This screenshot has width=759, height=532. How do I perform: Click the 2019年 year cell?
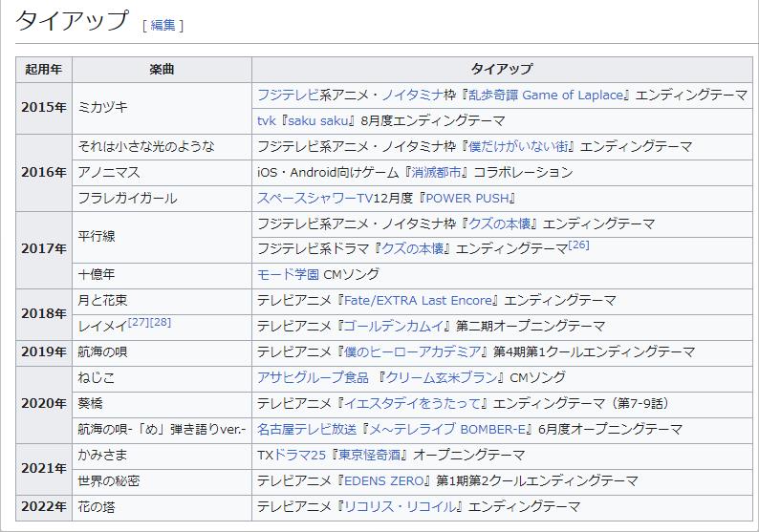[x=44, y=351]
